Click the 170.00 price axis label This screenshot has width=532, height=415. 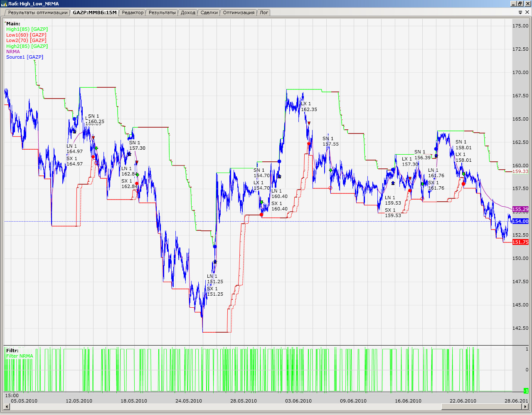520,72
